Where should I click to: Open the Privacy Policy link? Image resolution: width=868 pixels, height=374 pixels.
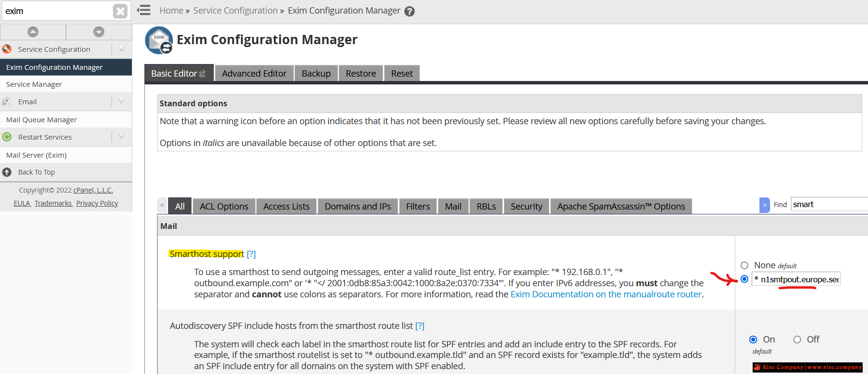pos(97,203)
